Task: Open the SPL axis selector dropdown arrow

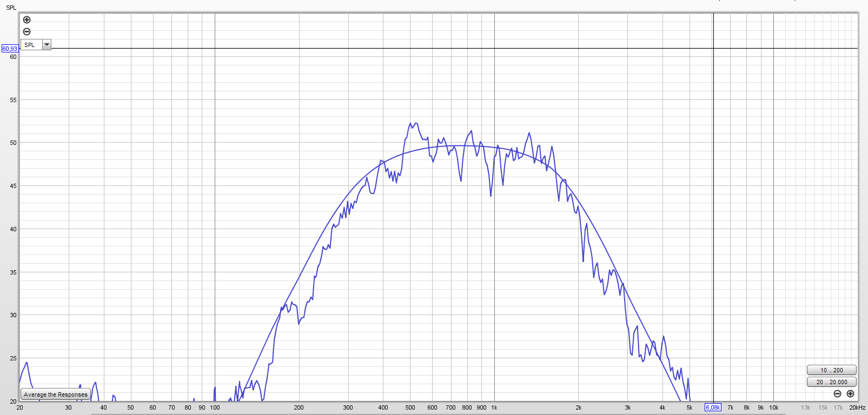Action: pos(47,45)
